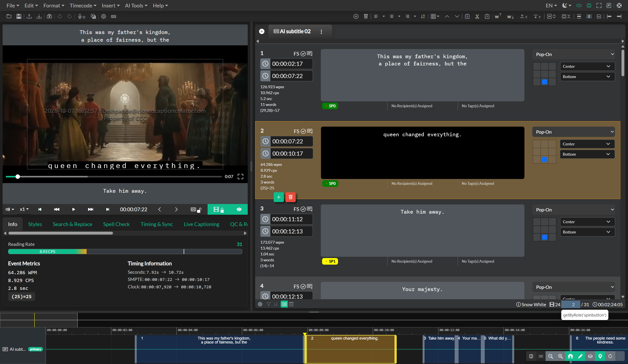
Task: Switch to the Styles tab
Action: pos(35,224)
